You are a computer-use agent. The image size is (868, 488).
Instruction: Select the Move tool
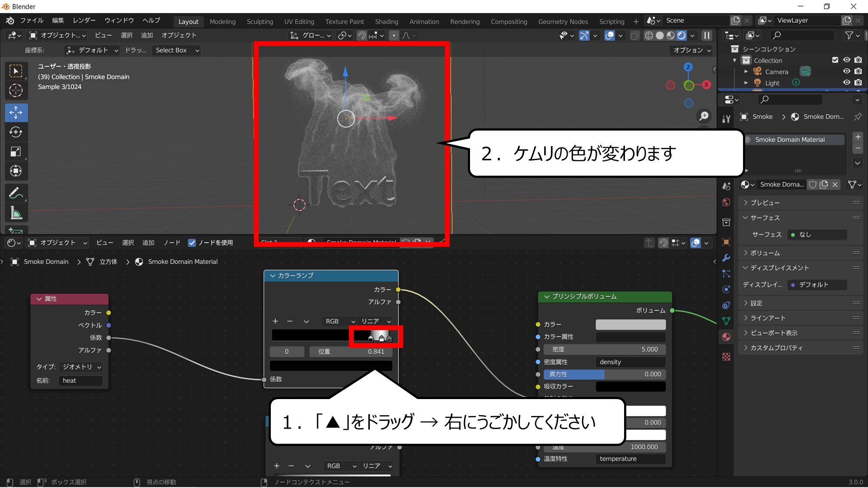[x=16, y=112]
